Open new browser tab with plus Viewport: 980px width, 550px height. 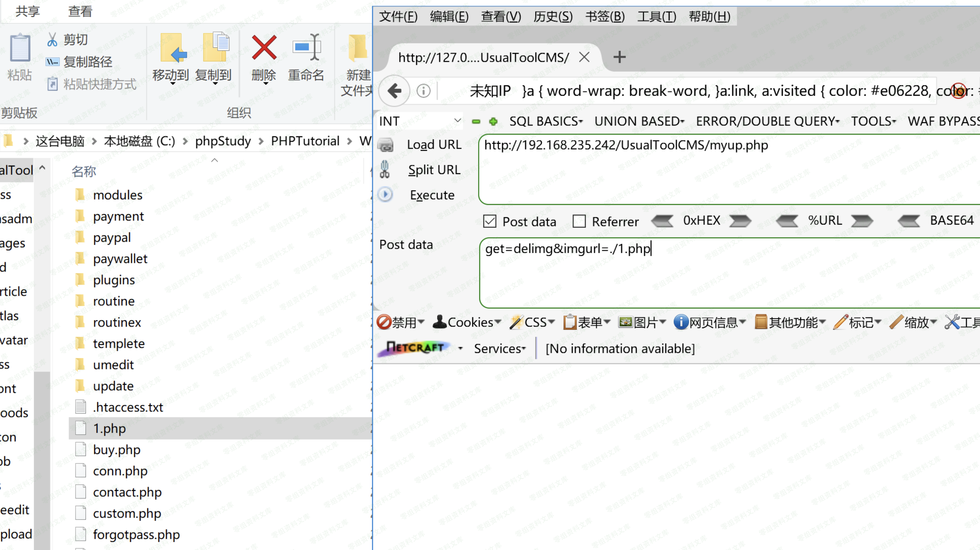click(x=619, y=57)
